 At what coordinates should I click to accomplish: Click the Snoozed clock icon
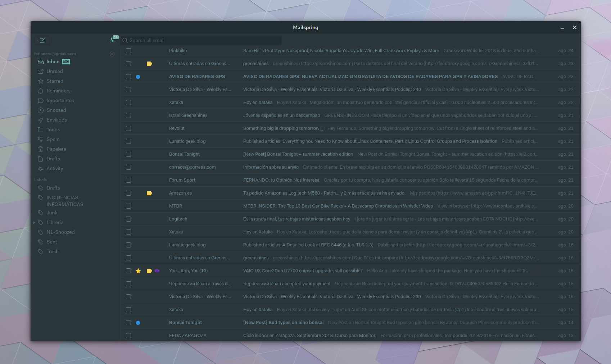click(41, 110)
